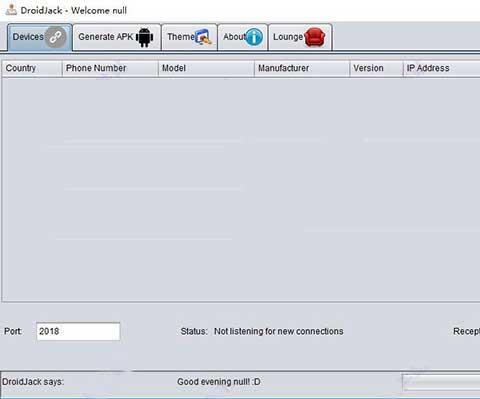The image size is (480, 399).
Task: Open the Theme tab
Action: [x=189, y=37]
